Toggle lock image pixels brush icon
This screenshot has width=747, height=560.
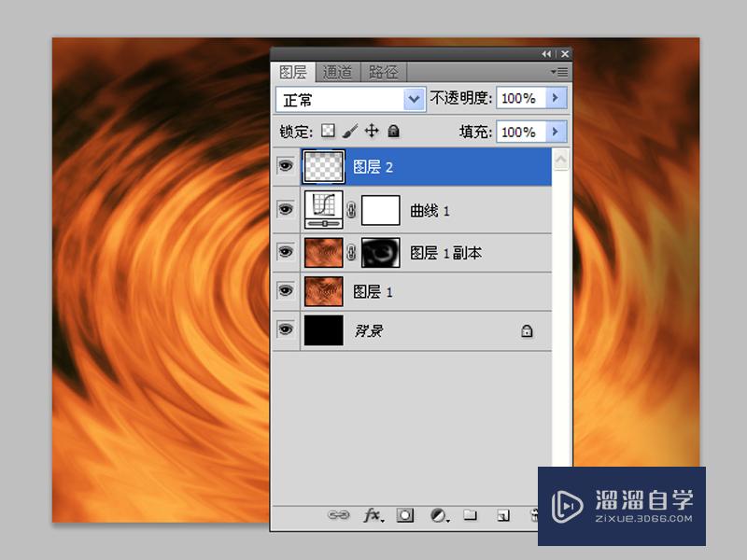click(x=349, y=131)
